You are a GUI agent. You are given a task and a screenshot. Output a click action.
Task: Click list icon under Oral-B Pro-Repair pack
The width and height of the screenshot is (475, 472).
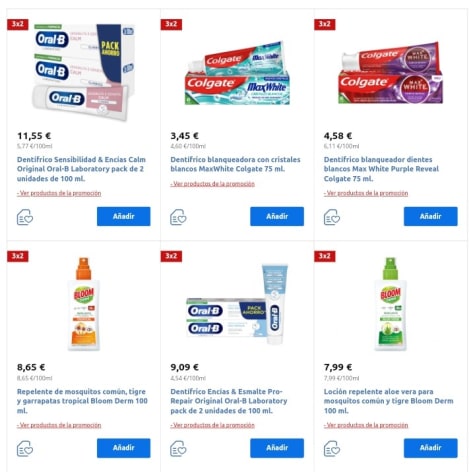tap(178, 449)
